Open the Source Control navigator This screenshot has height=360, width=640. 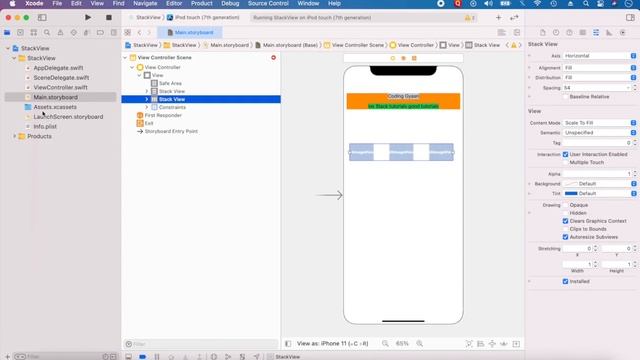click(20, 32)
